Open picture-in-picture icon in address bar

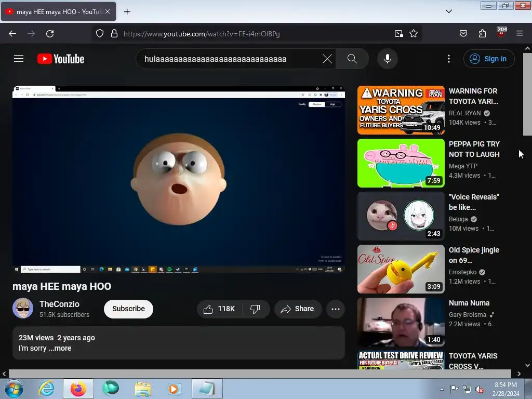pyautogui.click(x=398, y=34)
